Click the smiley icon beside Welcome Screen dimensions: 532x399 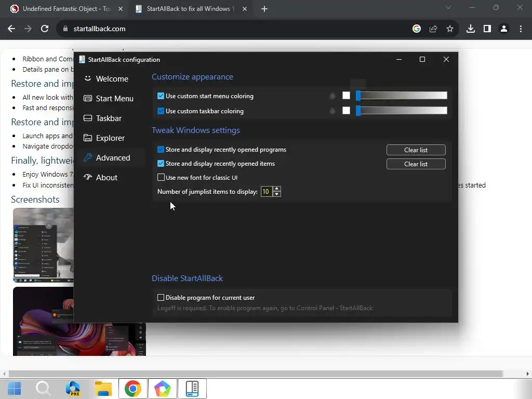coord(87,78)
